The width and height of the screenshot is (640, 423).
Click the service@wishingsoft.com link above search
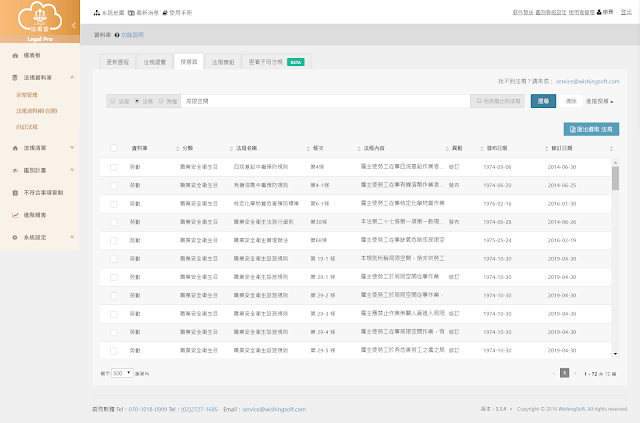(x=588, y=82)
